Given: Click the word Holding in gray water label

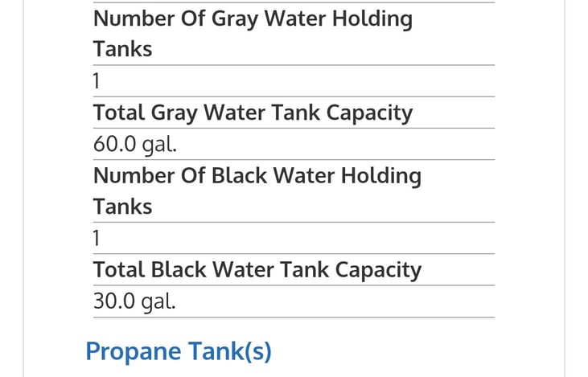Looking at the screenshot, I should coord(372,19).
